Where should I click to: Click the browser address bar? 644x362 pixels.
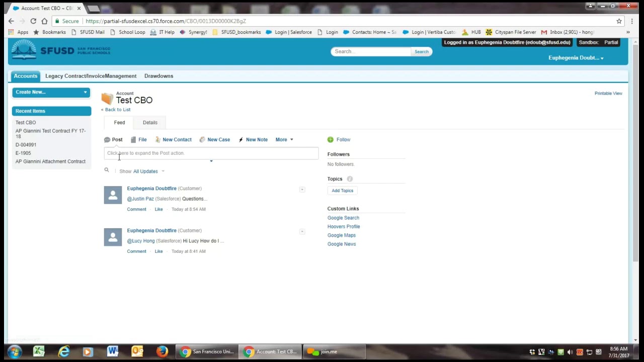point(332,21)
